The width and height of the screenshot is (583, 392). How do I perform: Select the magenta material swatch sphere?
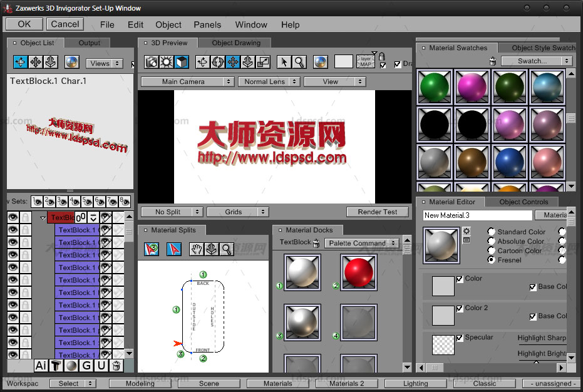[472, 86]
